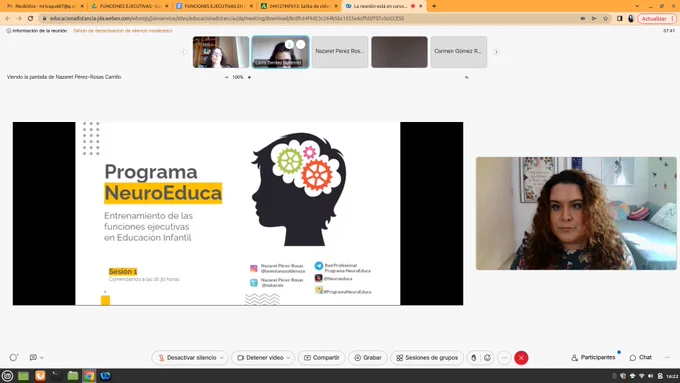Screen dimensions: 680x383
Task: Open the network Wi-Fi tray icon
Action: point(641,376)
